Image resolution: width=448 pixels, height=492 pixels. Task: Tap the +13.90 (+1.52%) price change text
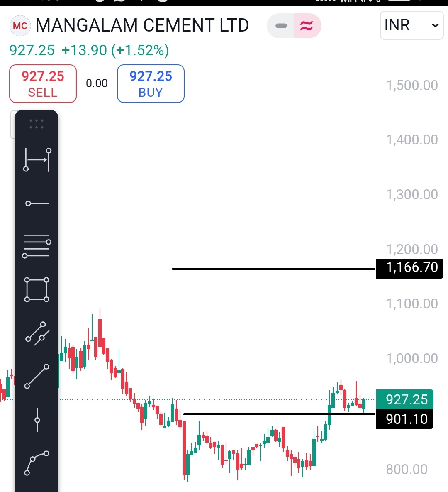(115, 50)
